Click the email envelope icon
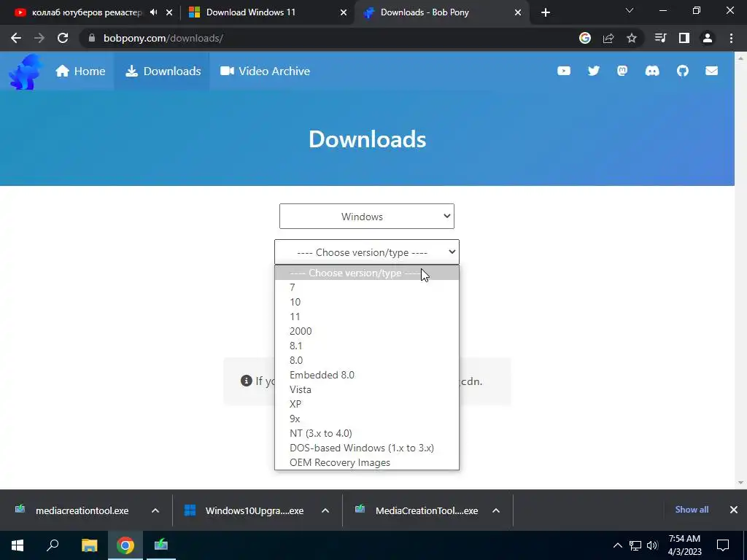Viewport: 747px width, 560px height. point(711,71)
